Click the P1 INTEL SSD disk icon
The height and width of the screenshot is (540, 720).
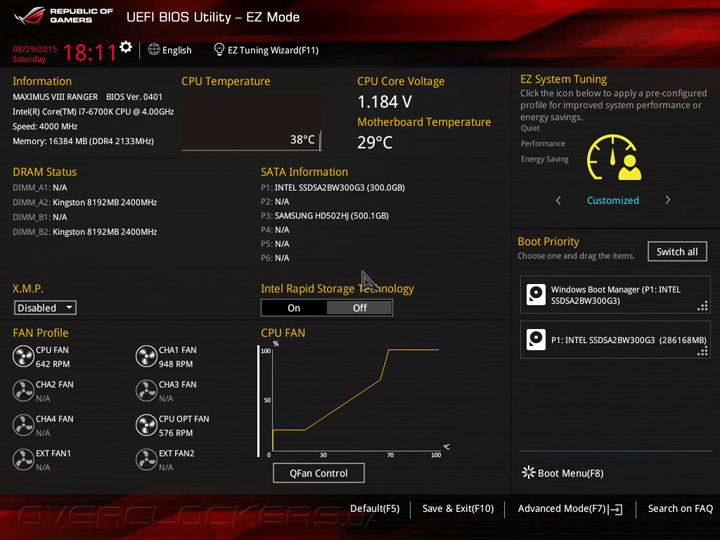[x=536, y=340]
